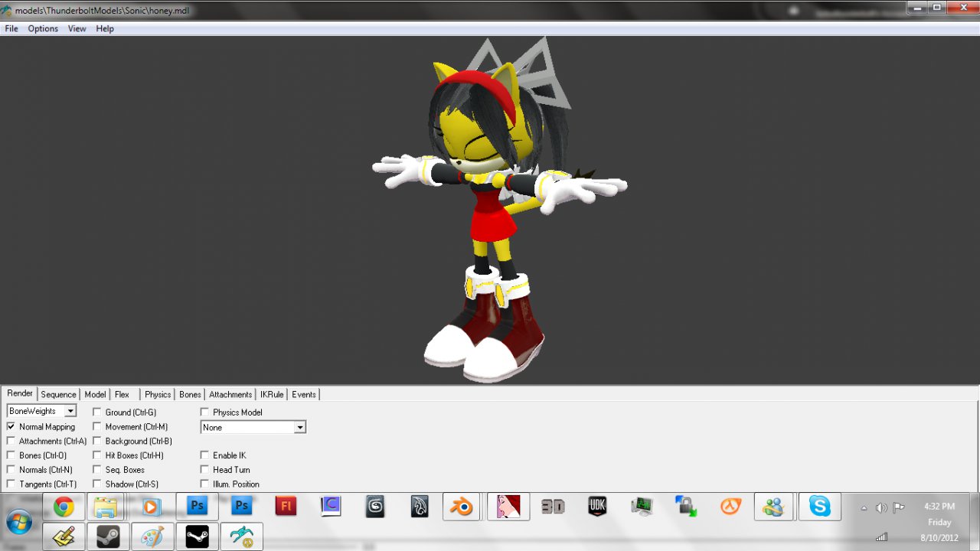Open the BoneWeights render mode dropdown
The height and width of the screenshot is (551, 980).
coord(41,411)
